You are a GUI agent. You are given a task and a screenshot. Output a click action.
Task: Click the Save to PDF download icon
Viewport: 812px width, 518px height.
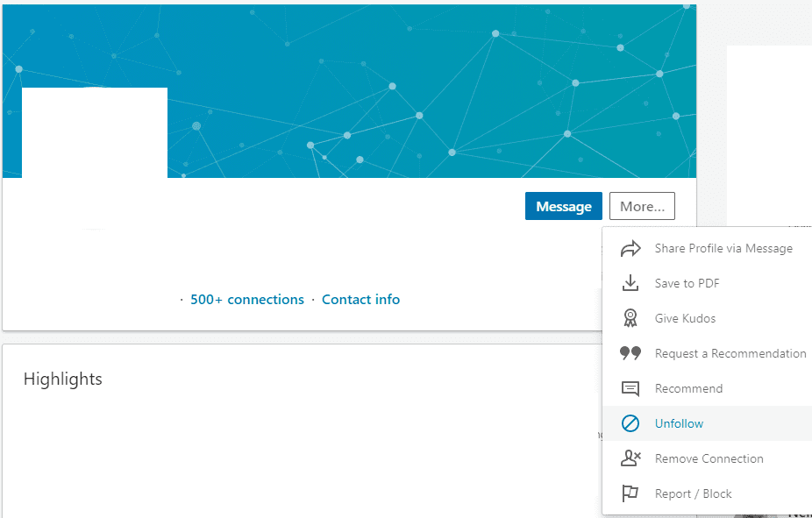[x=630, y=283]
